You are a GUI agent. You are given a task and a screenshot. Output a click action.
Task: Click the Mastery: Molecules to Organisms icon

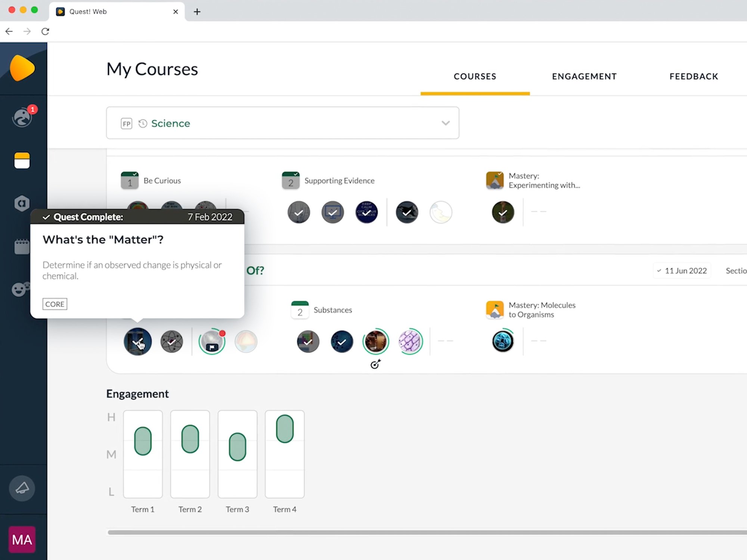click(495, 310)
